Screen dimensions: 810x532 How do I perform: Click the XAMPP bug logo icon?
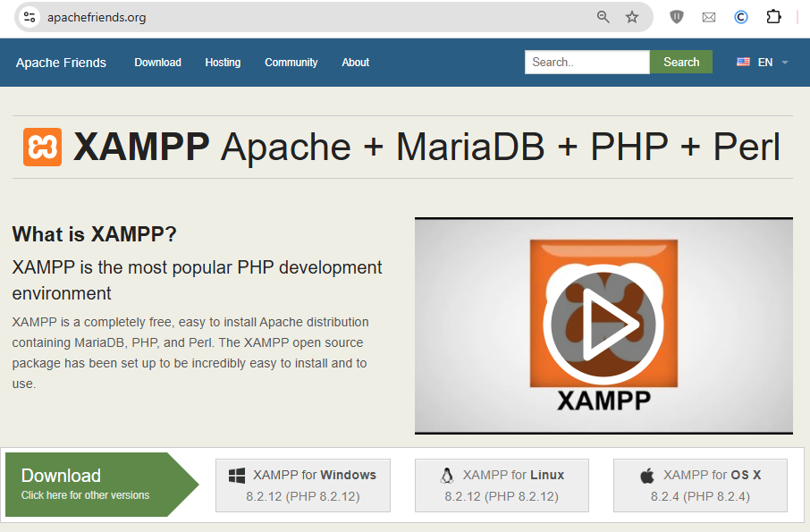41,147
